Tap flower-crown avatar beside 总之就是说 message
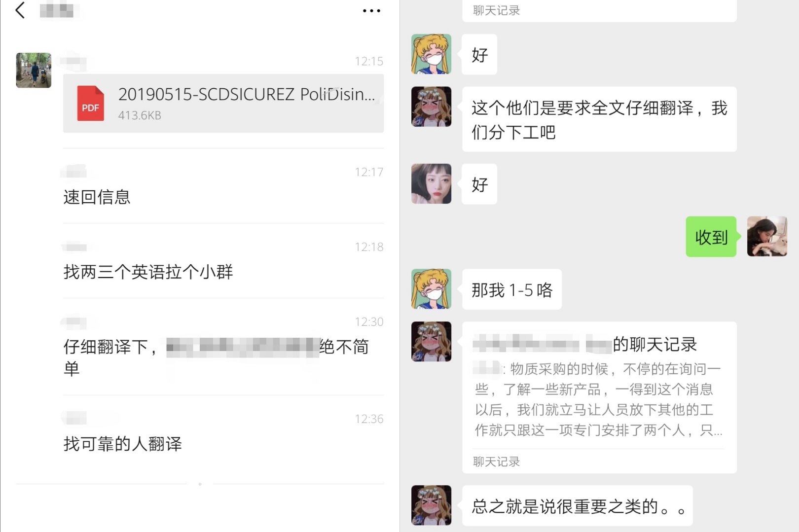 [432, 505]
